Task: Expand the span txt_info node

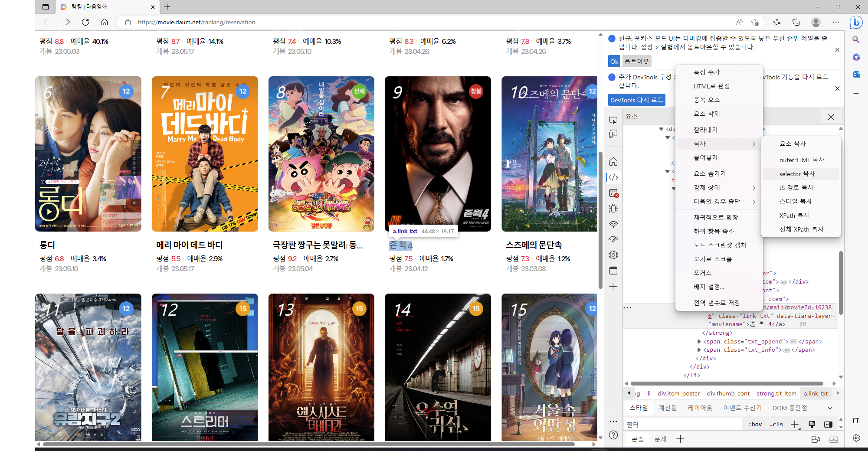Action: coord(699,350)
